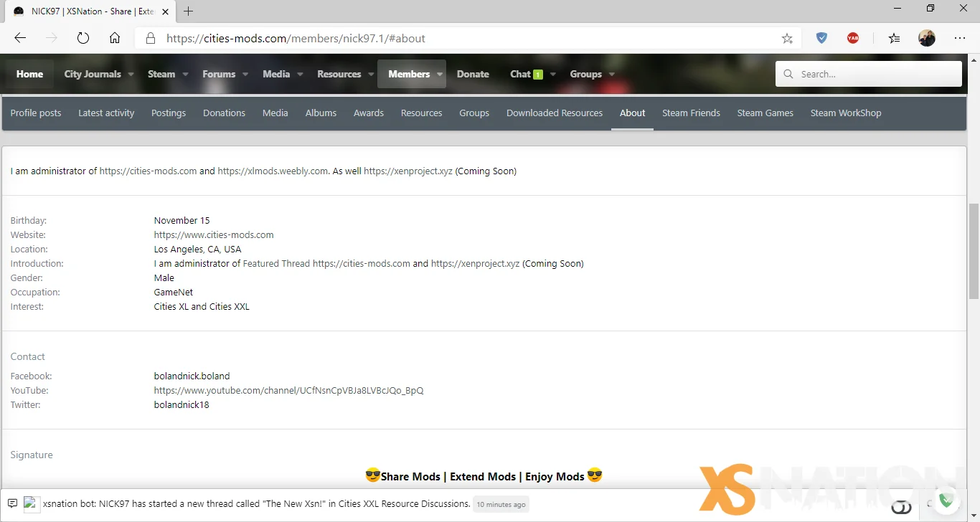Open the Media profile tab
This screenshot has width=980, height=522.
tap(275, 113)
